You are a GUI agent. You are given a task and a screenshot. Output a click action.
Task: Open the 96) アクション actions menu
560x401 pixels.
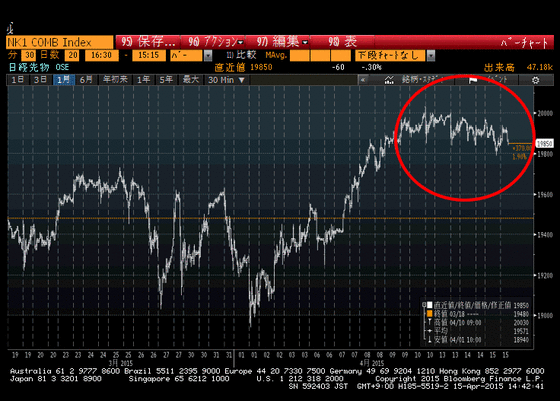point(214,42)
